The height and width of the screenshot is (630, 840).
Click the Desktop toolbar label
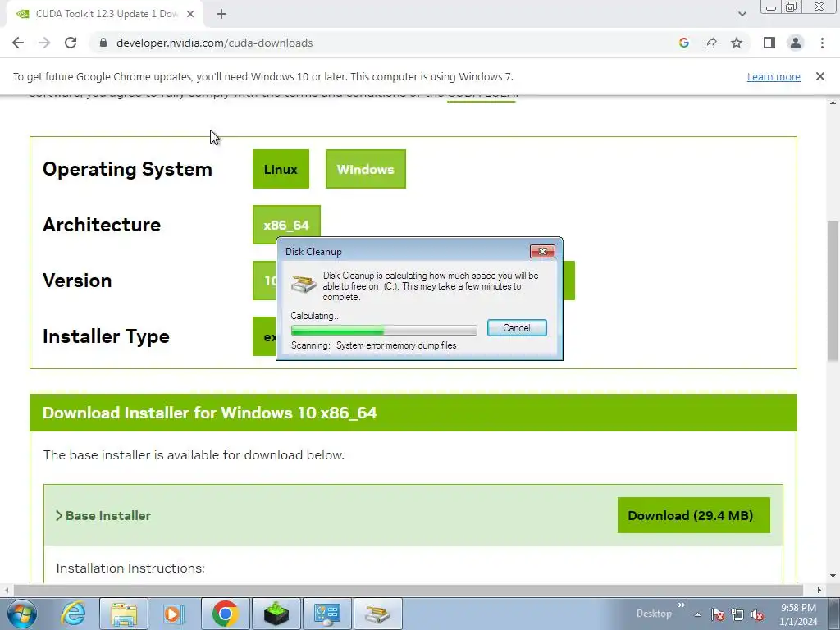pyautogui.click(x=654, y=614)
